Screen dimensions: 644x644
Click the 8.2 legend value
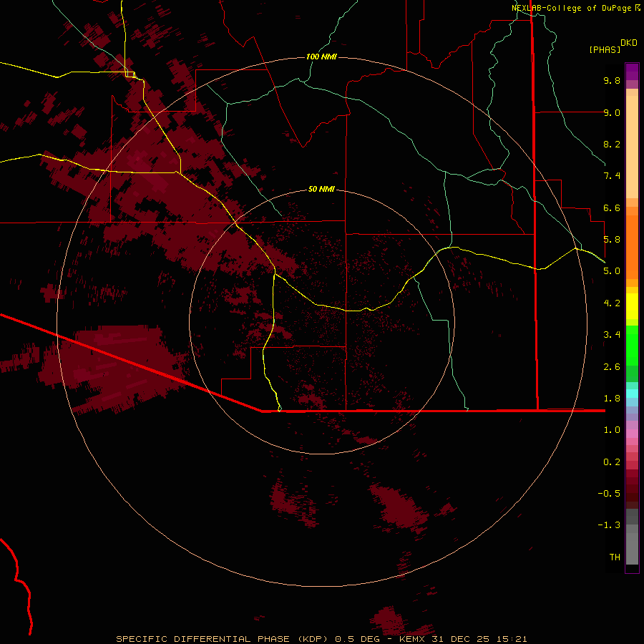pos(612,144)
